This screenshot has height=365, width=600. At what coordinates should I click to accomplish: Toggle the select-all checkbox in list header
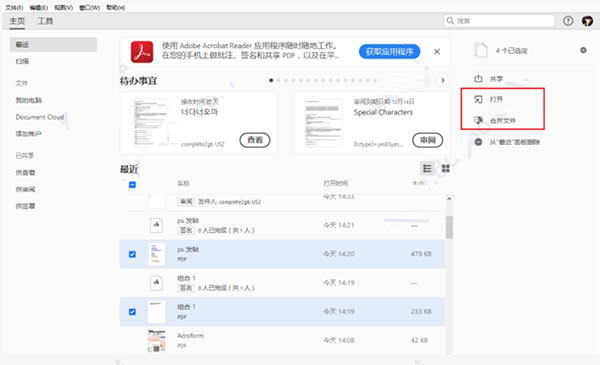tap(132, 185)
